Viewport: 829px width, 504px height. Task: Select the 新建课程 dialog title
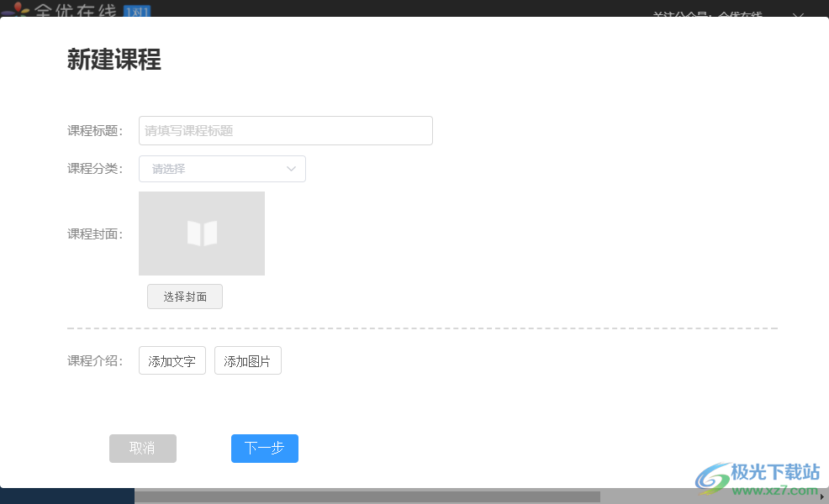pos(114,60)
